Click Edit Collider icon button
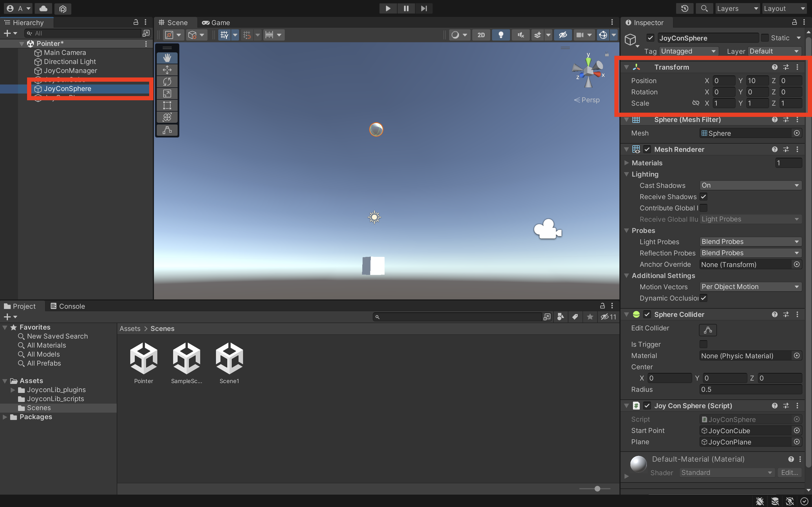 pyautogui.click(x=708, y=330)
